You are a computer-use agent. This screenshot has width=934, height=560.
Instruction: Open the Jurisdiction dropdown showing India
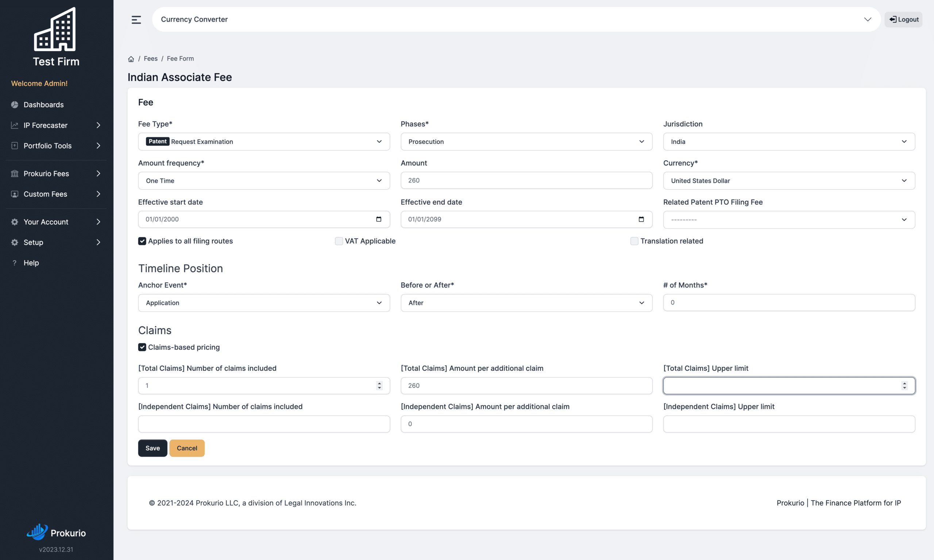pos(789,141)
